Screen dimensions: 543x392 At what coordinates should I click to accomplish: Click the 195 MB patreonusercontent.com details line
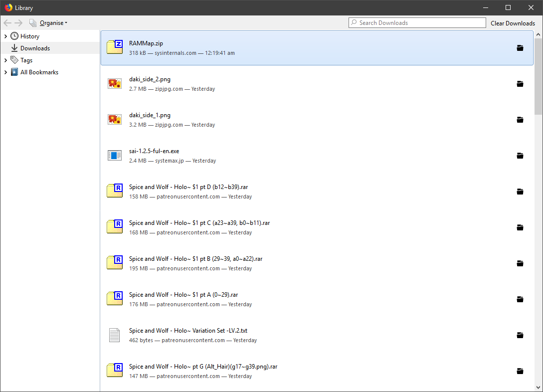click(190, 268)
